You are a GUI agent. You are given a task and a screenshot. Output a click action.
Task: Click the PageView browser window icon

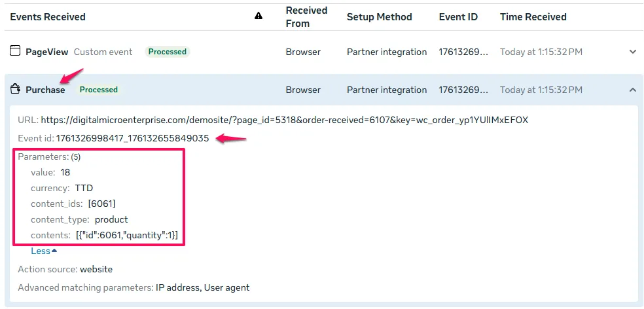15,51
